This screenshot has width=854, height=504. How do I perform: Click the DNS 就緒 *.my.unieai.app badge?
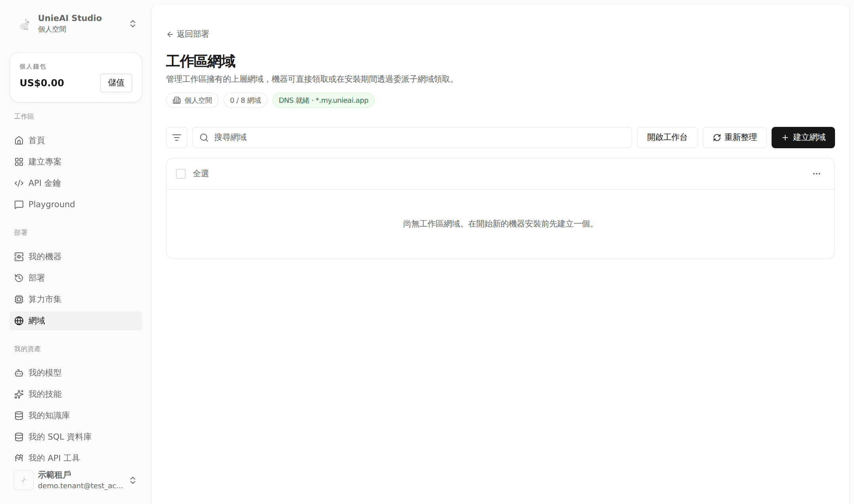click(x=323, y=100)
